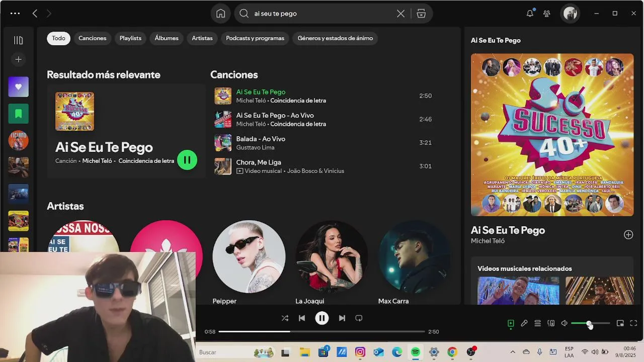Open the green bookmark episodes tile

click(x=19, y=114)
